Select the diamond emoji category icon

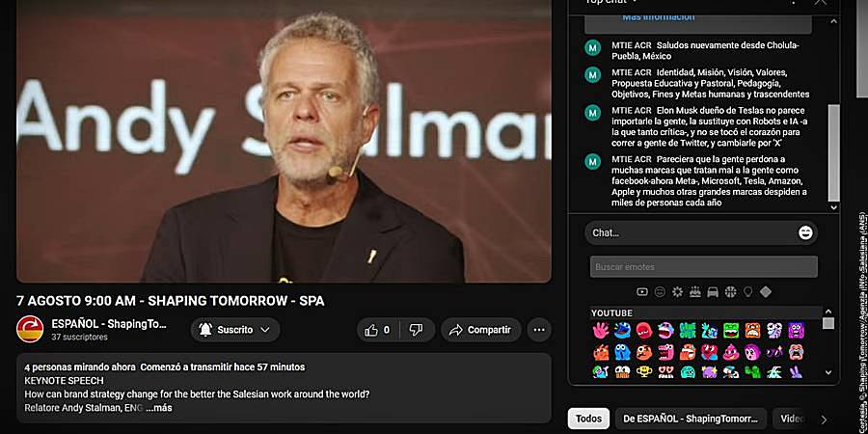coord(766,291)
